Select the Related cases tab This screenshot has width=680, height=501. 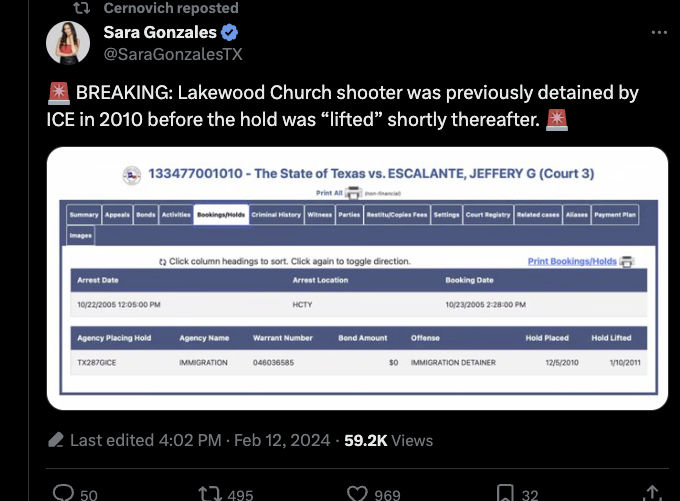(538, 215)
